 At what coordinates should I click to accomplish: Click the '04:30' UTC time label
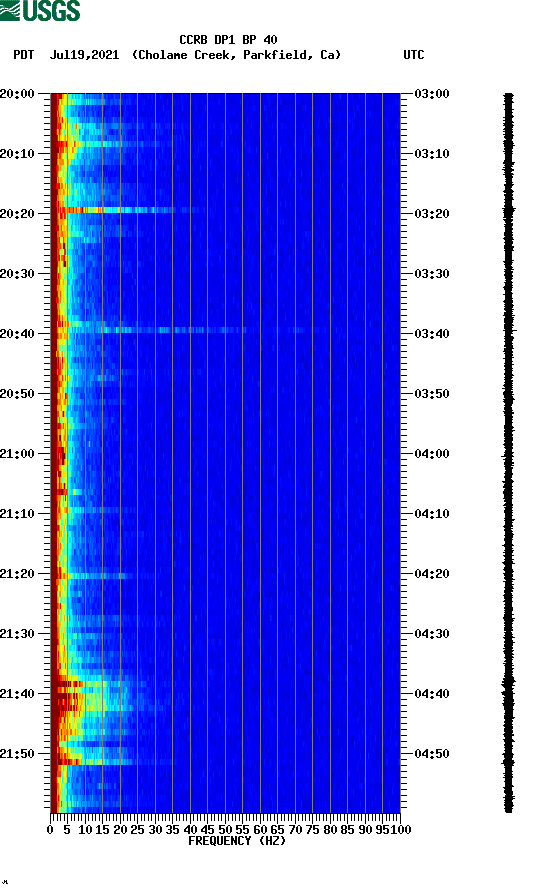(x=432, y=633)
